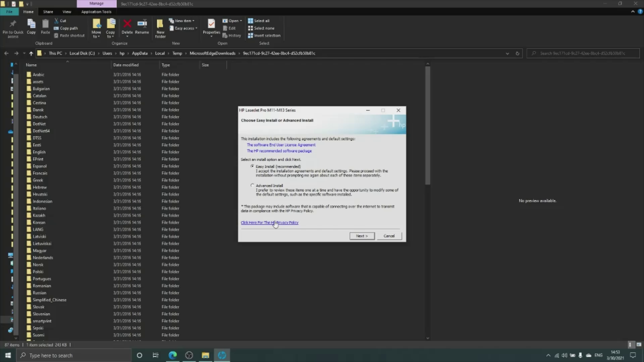This screenshot has height=362, width=644.
Task: Click the Manage contextual tab
Action: 97,4
